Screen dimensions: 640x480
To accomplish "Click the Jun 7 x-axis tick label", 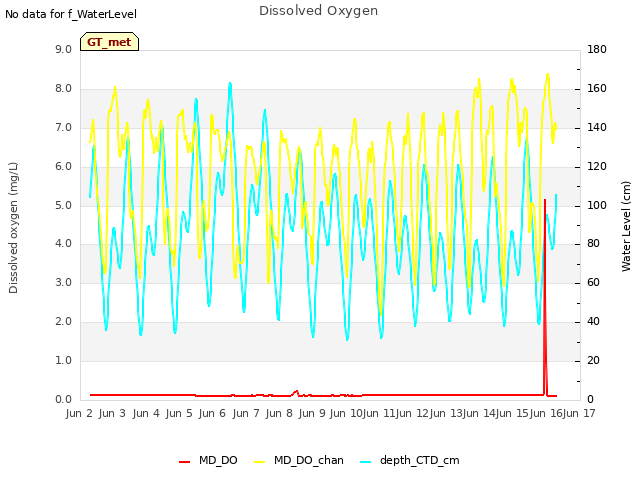I will tap(246, 413).
